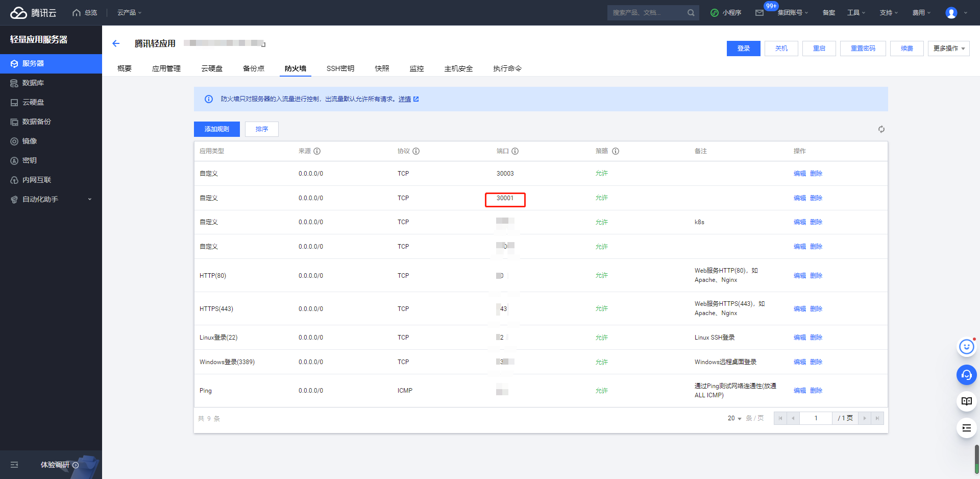Click the 重启 button
This screenshot has height=479, width=980.
point(819,49)
